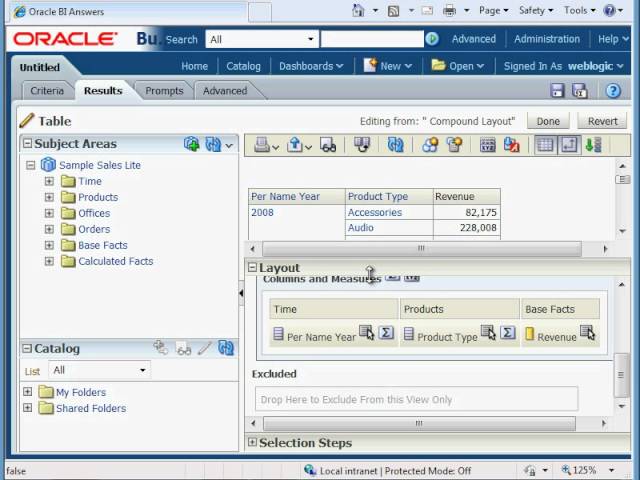Open the Dashboards menu
This screenshot has height=480, width=640.
[311, 66]
